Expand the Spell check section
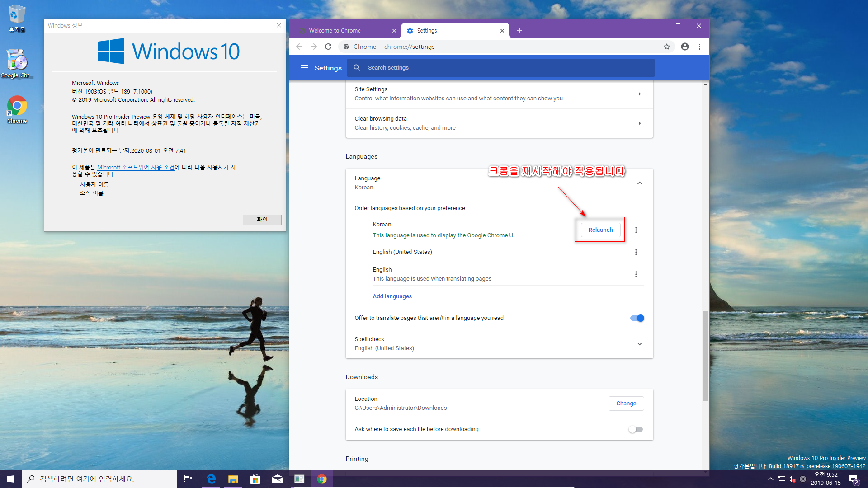 point(638,344)
